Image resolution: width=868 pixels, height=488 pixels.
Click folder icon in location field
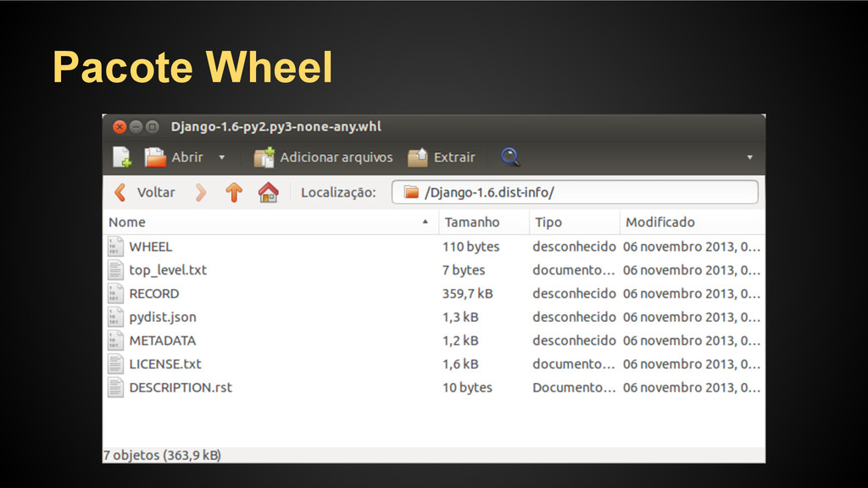tap(411, 192)
